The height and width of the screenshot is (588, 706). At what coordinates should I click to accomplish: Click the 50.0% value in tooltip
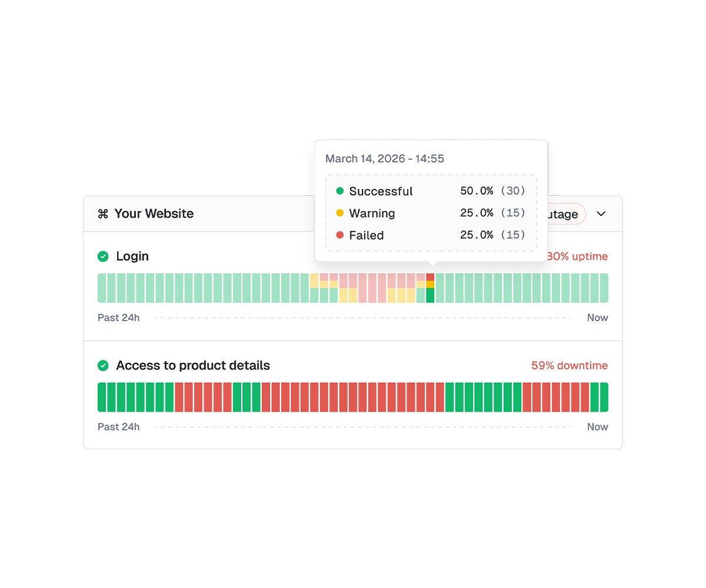(x=477, y=191)
